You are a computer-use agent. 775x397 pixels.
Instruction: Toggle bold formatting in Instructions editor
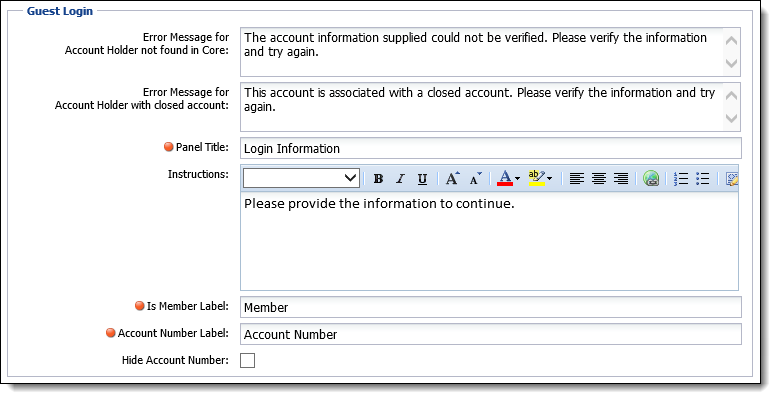(378, 178)
